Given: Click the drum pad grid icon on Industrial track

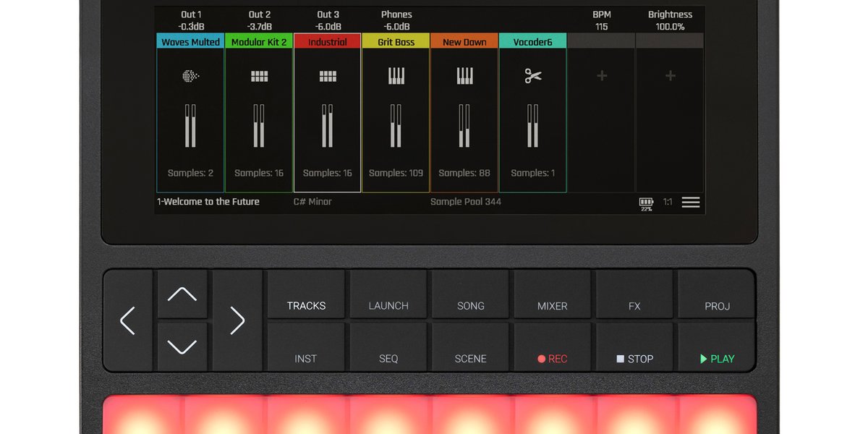Looking at the screenshot, I should tap(327, 75).
